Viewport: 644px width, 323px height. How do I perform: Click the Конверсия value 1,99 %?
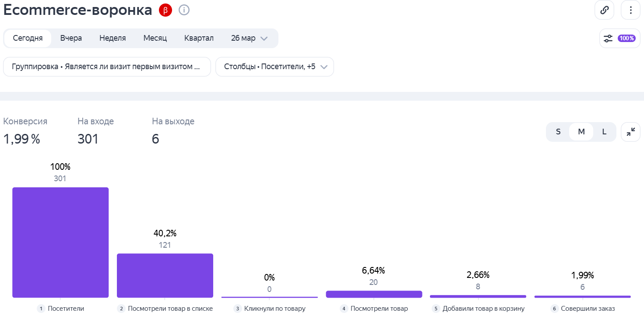pos(21,139)
